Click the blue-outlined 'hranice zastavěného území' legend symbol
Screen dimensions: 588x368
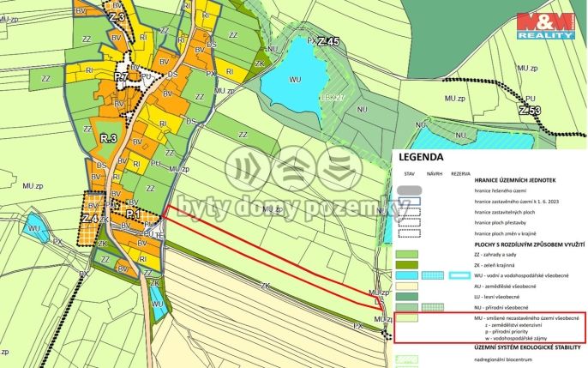408,202
